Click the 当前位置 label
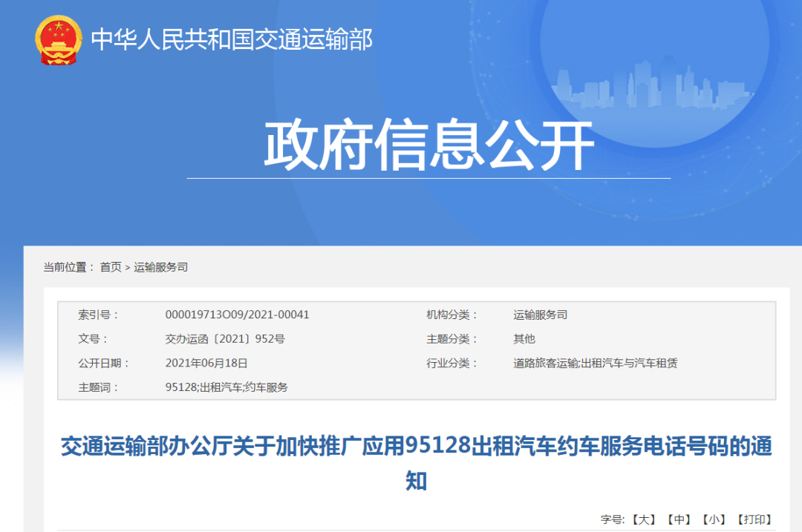Screen dimensions: 802x532 click(x=69, y=267)
